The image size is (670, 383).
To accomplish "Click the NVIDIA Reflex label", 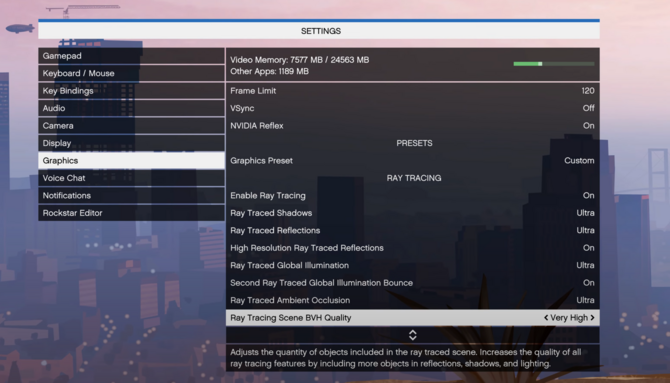I will (257, 126).
